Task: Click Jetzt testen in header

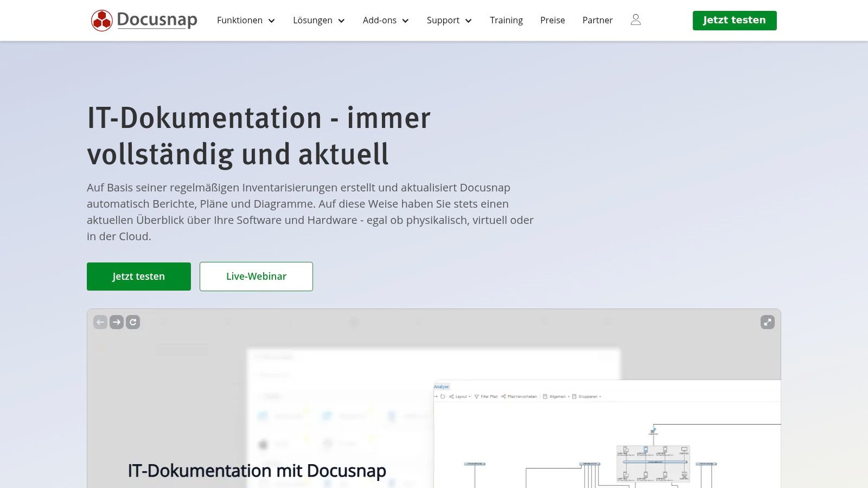Action: (x=735, y=21)
